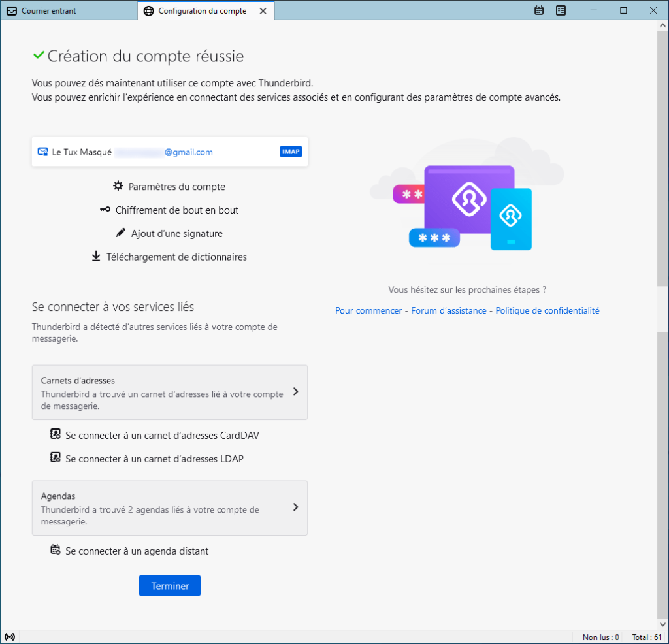
Task: Connect to a remote calendar
Action: tap(137, 551)
